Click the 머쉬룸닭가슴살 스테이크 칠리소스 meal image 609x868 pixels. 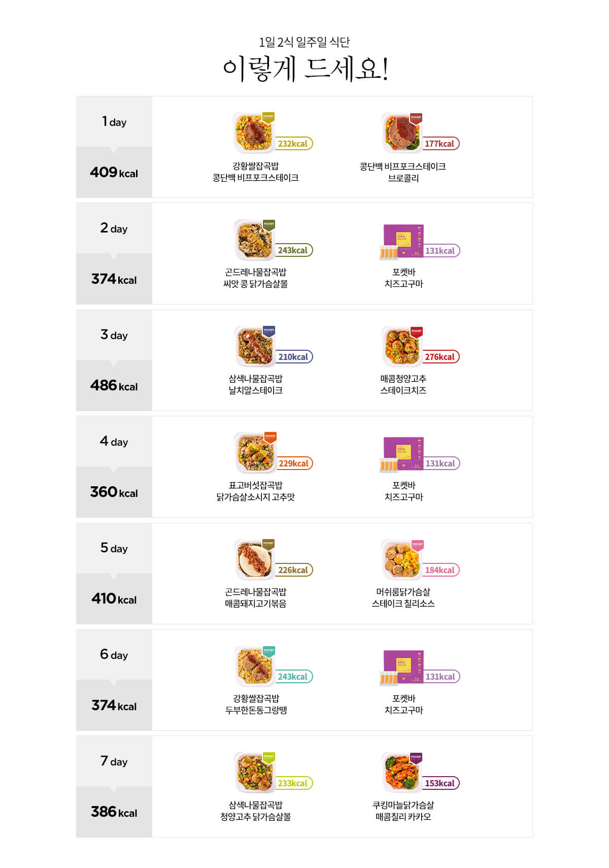[x=401, y=559]
